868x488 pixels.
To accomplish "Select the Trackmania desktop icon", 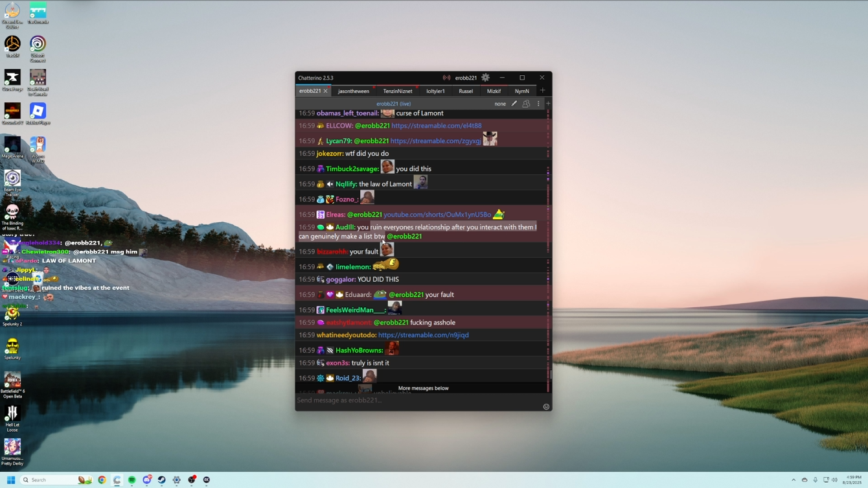I will point(38,14).
